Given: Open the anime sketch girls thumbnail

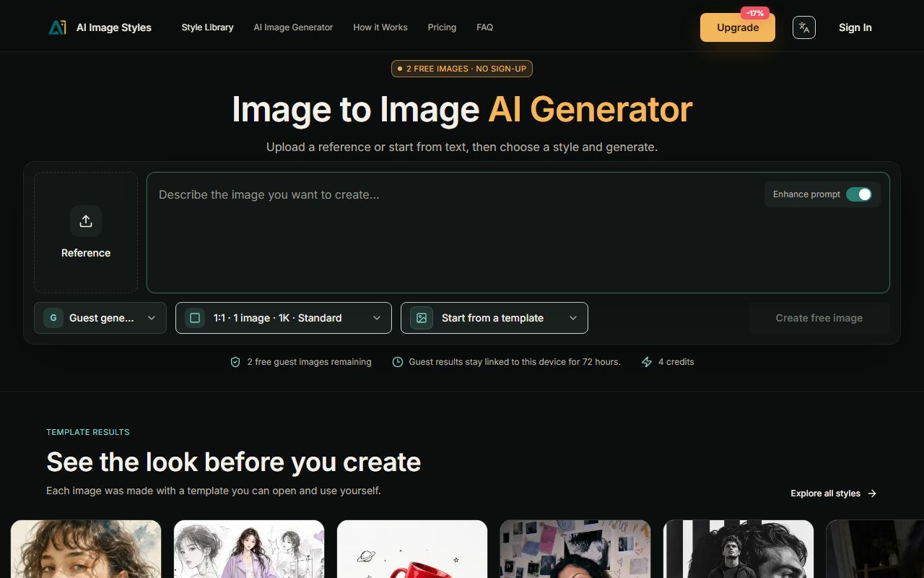Looking at the screenshot, I should [249, 549].
